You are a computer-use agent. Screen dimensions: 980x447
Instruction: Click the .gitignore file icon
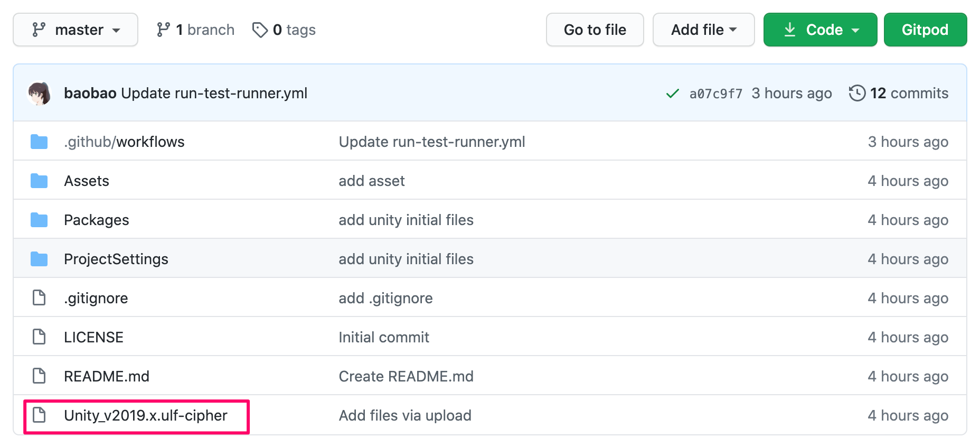point(39,298)
